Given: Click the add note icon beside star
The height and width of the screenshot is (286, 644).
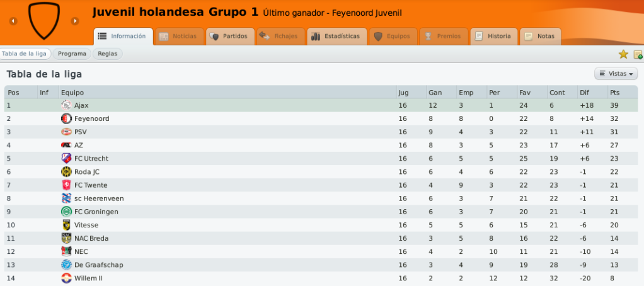Looking at the screenshot, I should click(x=638, y=54).
